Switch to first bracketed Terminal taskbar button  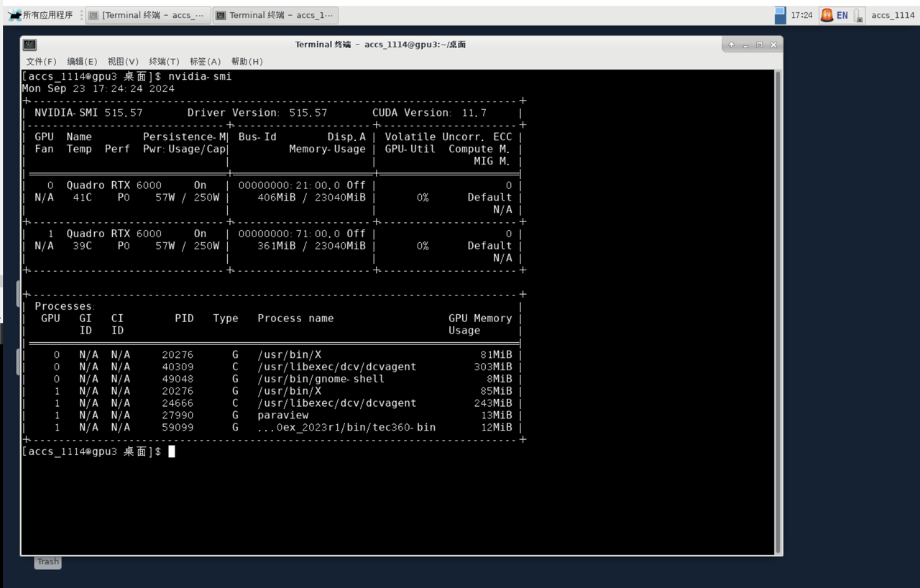[x=148, y=15]
